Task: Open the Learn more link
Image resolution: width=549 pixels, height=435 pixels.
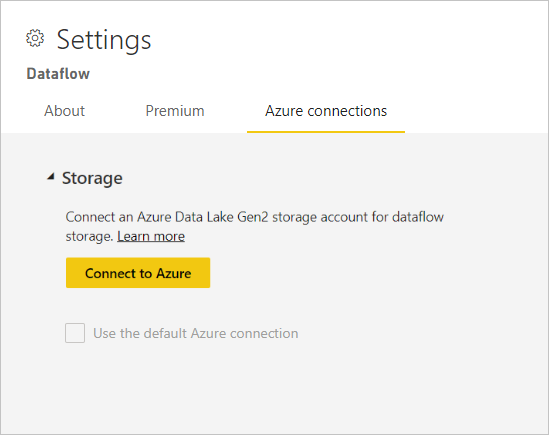Action: pos(151,236)
